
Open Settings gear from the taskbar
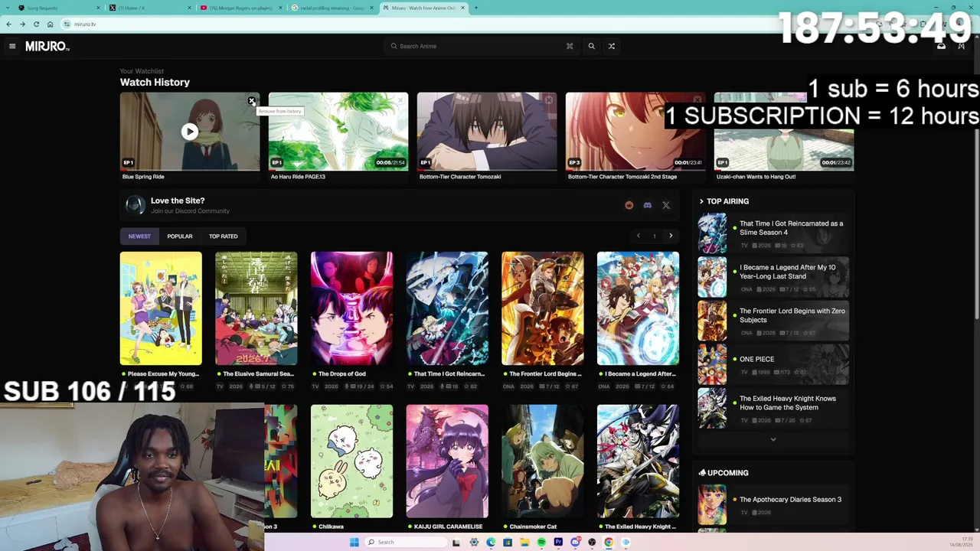pyautogui.click(x=474, y=543)
